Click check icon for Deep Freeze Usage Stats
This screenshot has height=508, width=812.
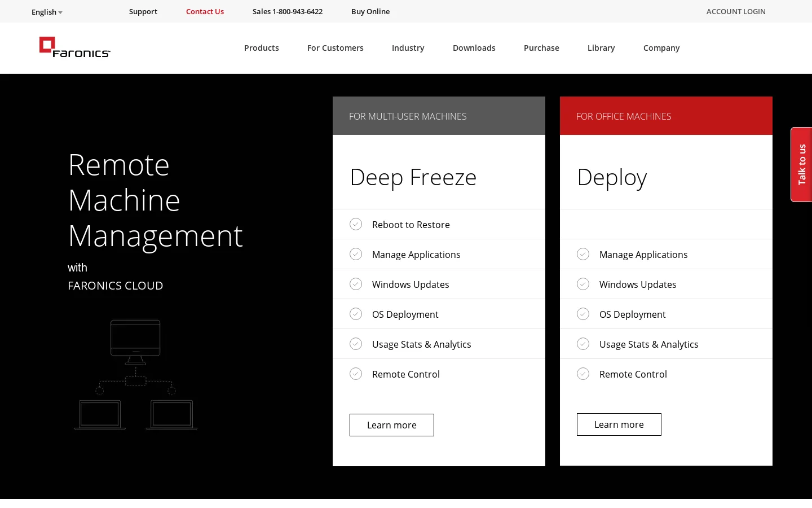click(356, 344)
